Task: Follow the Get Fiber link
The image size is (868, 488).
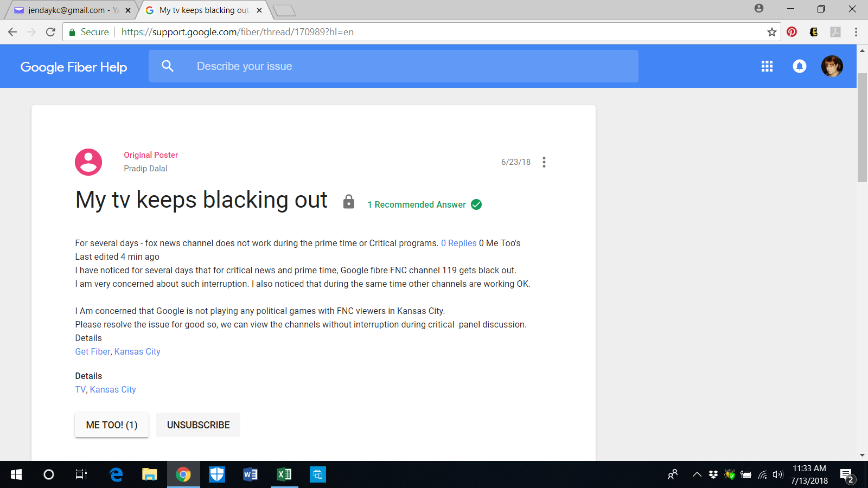Action: point(93,351)
